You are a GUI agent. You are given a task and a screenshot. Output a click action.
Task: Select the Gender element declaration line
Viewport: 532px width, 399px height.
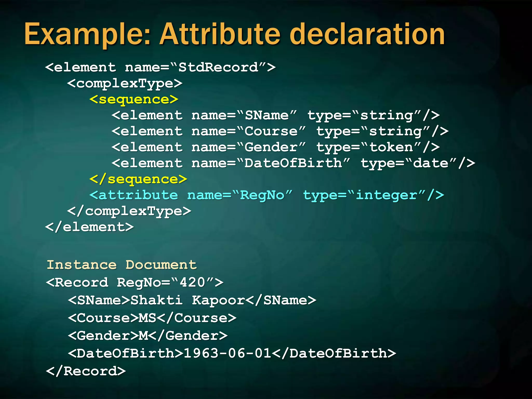[x=276, y=147]
